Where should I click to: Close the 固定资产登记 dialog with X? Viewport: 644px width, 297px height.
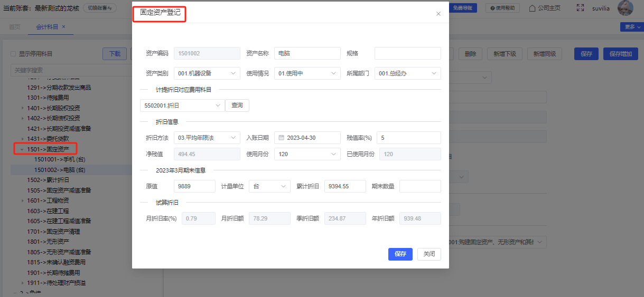pos(438,14)
